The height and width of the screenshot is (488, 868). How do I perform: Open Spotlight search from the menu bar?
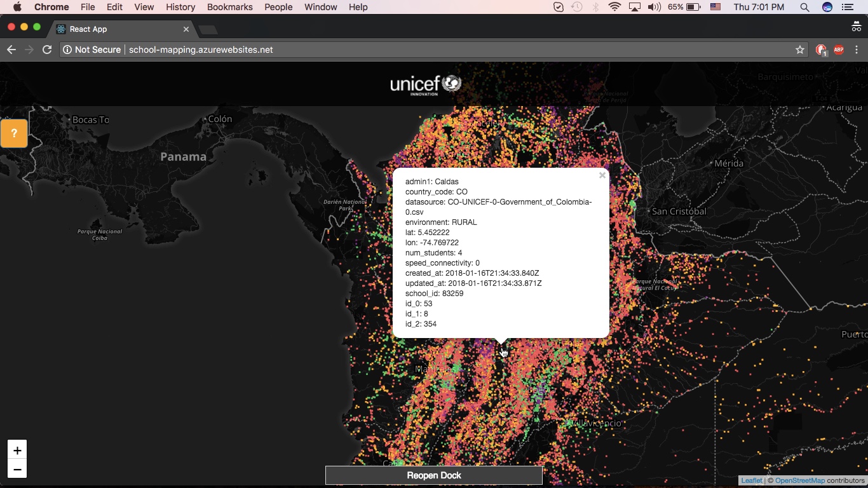(804, 7)
